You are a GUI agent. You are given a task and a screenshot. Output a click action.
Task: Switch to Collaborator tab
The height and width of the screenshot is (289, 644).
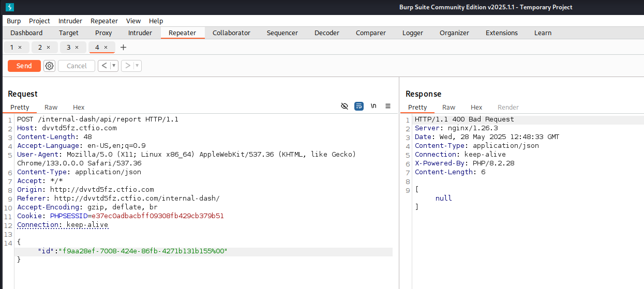tap(231, 33)
